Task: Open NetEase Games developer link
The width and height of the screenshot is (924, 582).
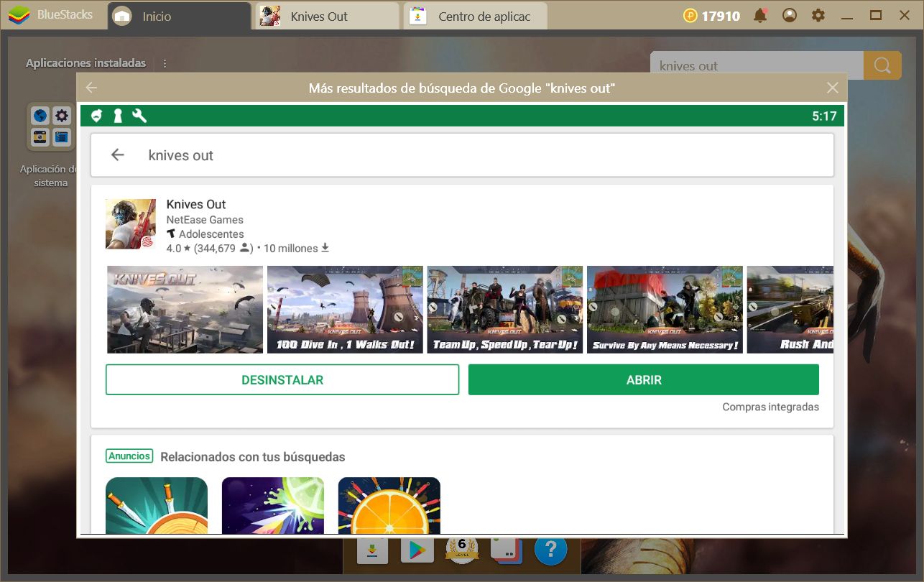Action: coord(205,220)
